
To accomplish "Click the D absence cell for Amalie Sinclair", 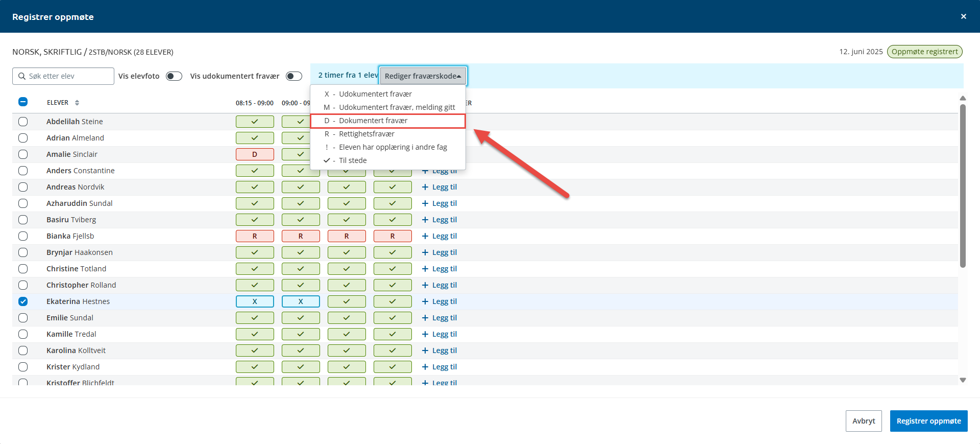I will pos(255,154).
